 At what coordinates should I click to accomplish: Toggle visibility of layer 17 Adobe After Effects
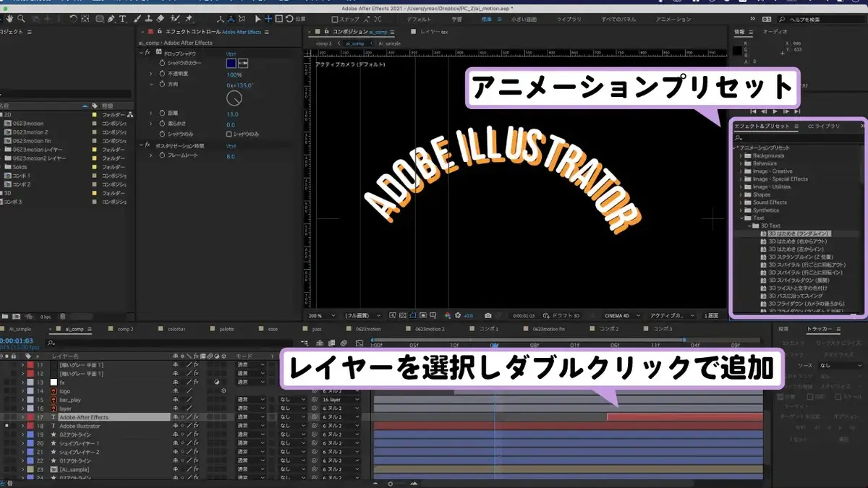pyautogui.click(x=6, y=417)
